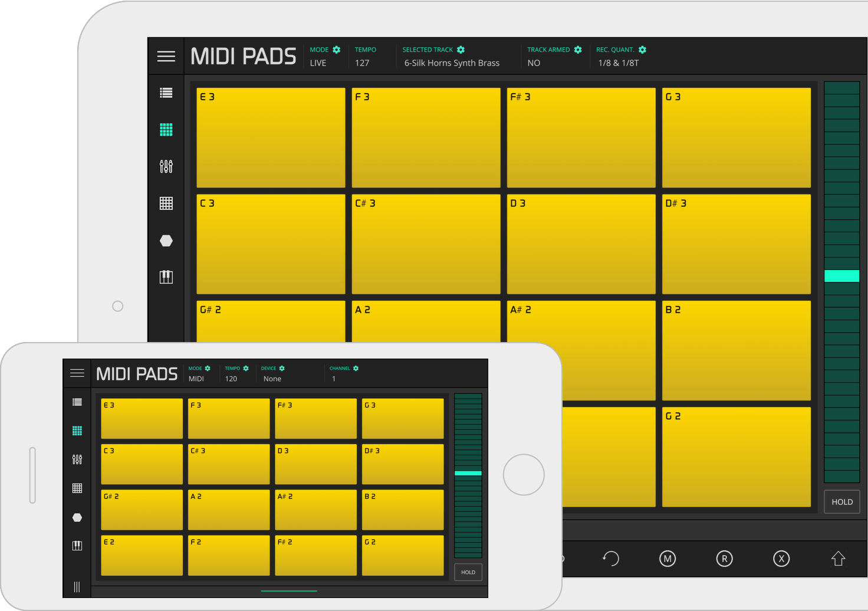Enable the HOLD toggle on the tablet
Viewport: 868px width, 611px height.
[x=841, y=501]
